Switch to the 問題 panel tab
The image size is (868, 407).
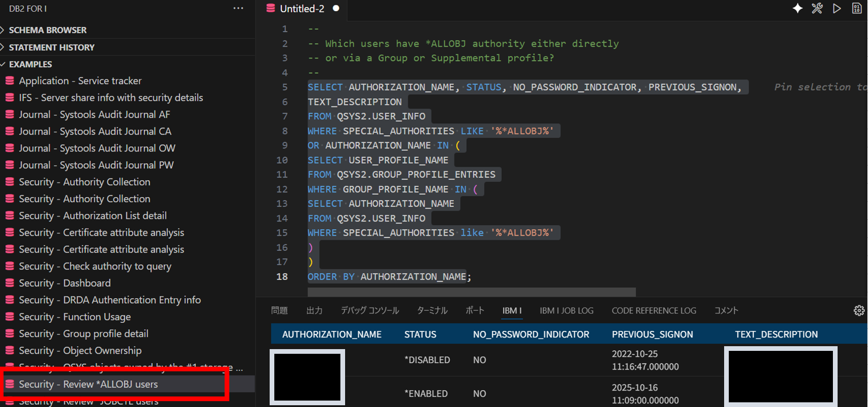(280, 311)
